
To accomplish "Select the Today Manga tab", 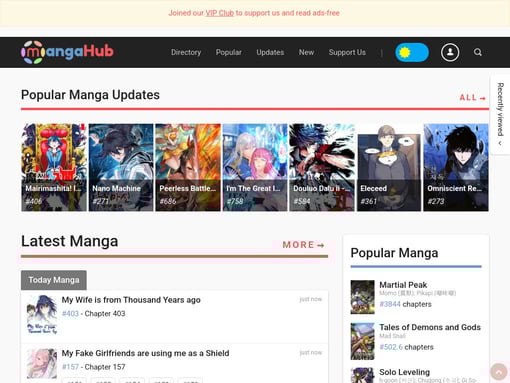I will click(54, 280).
